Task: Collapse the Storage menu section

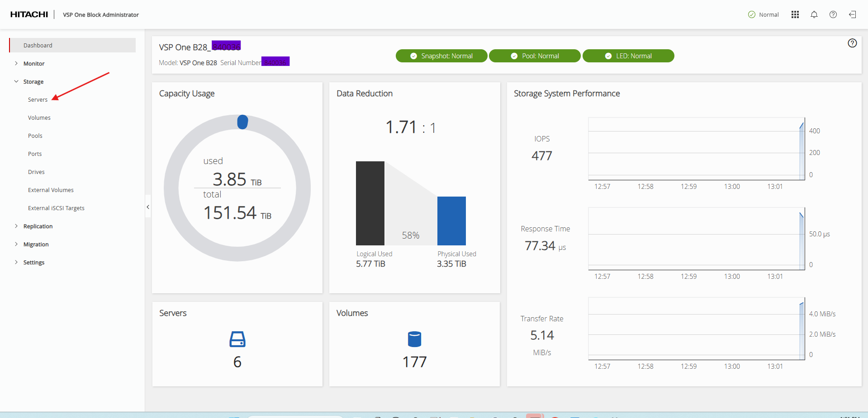Action: click(33, 82)
